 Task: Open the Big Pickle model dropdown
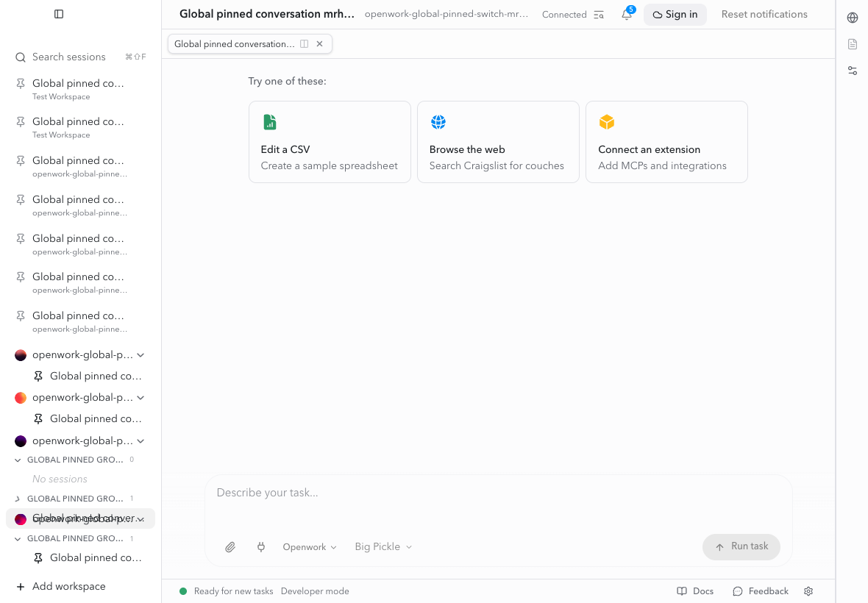pyautogui.click(x=383, y=547)
